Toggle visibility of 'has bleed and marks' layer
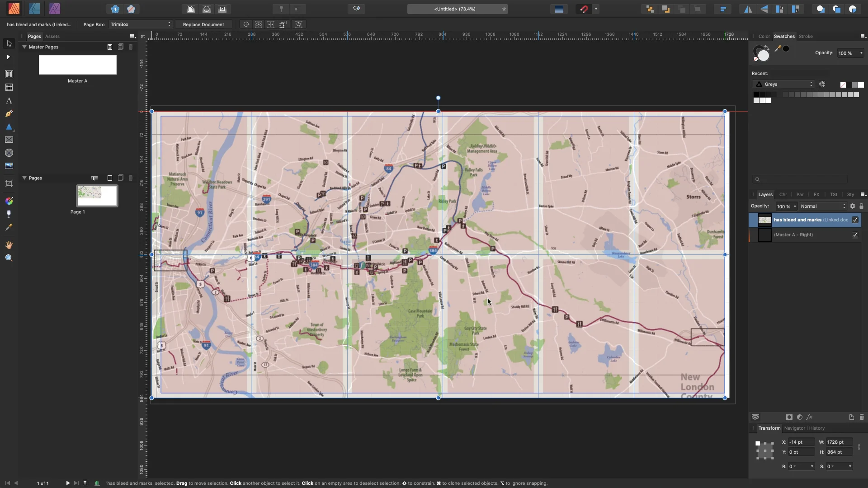 [855, 220]
